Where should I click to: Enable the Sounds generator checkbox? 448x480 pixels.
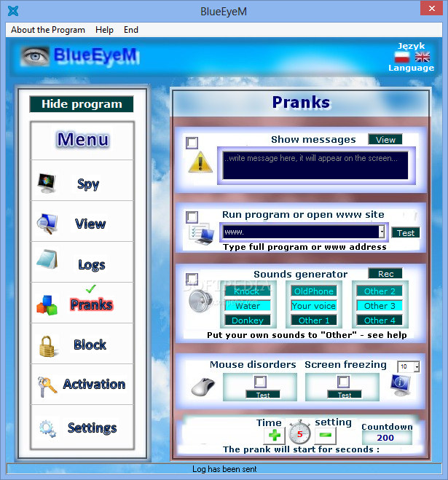click(192, 279)
